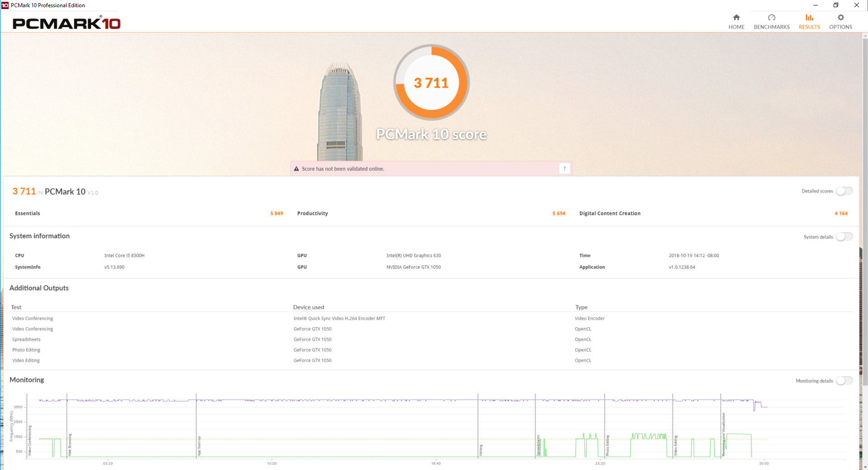868x470 pixels.
Task: Click the System information heading
Action: coord(39,236)
